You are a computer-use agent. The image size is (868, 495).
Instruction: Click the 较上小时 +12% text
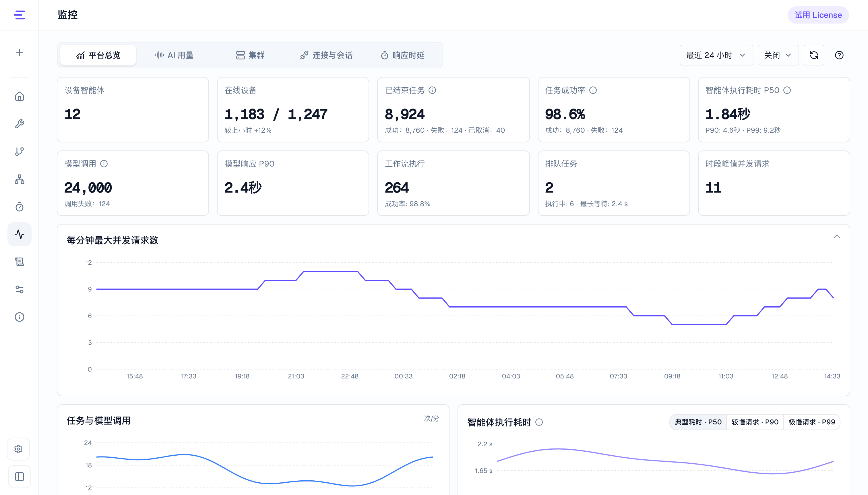point(248,130)
